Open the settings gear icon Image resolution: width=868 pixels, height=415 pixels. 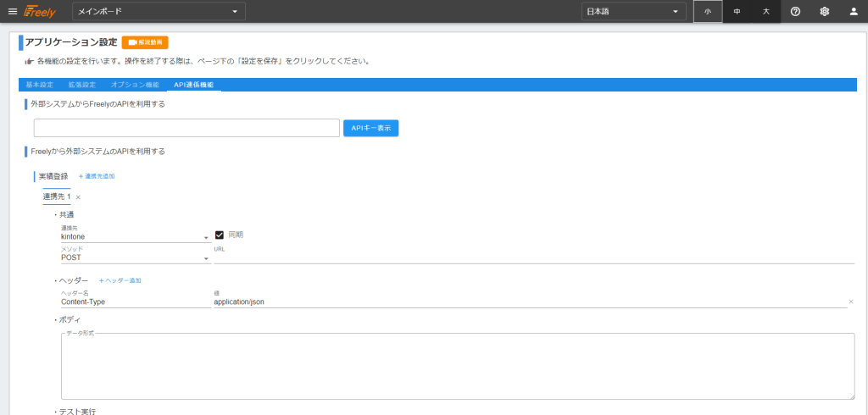click(x=824, y=11)
